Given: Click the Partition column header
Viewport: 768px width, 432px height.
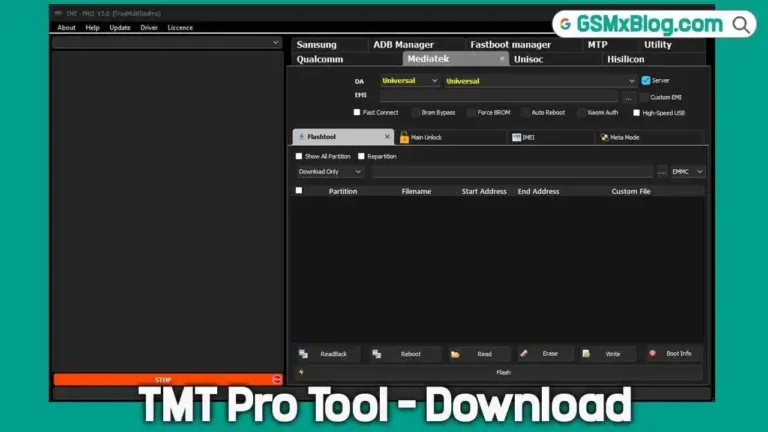Looking at the screenshot, I should pos(343,192).
